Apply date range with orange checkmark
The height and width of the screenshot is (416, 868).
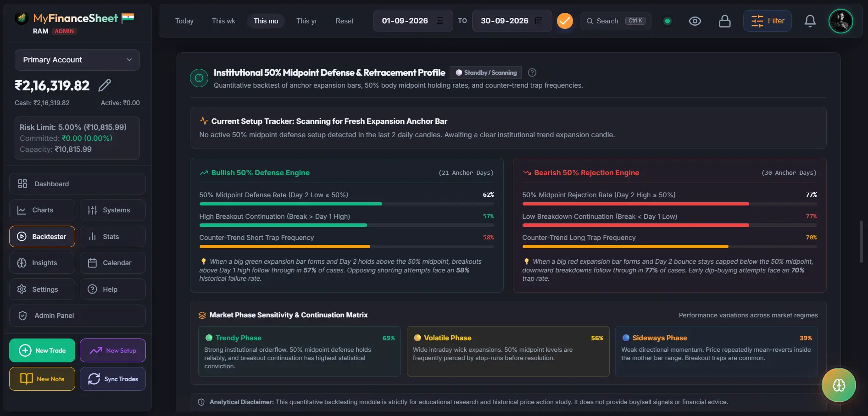point(565,21)
